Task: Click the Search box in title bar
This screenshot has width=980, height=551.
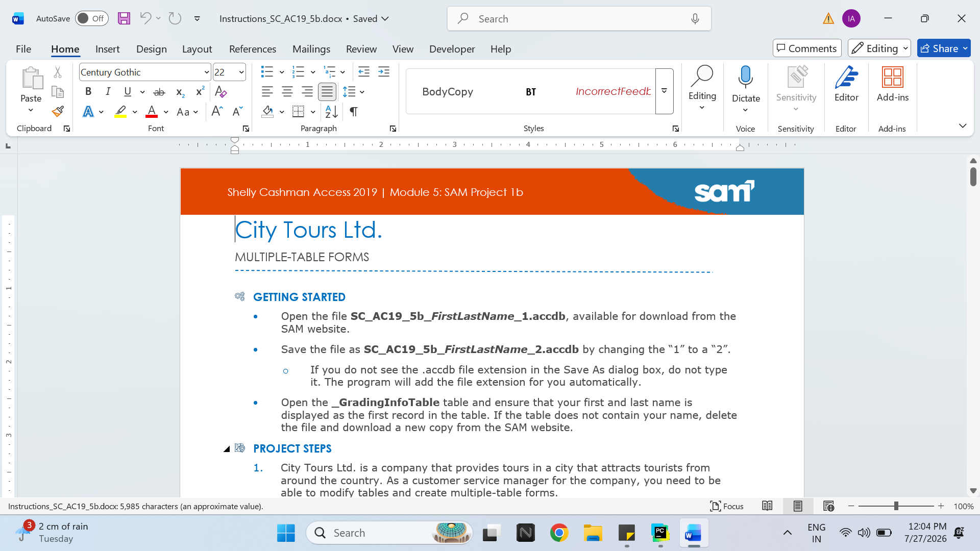Action: (579, 19)
